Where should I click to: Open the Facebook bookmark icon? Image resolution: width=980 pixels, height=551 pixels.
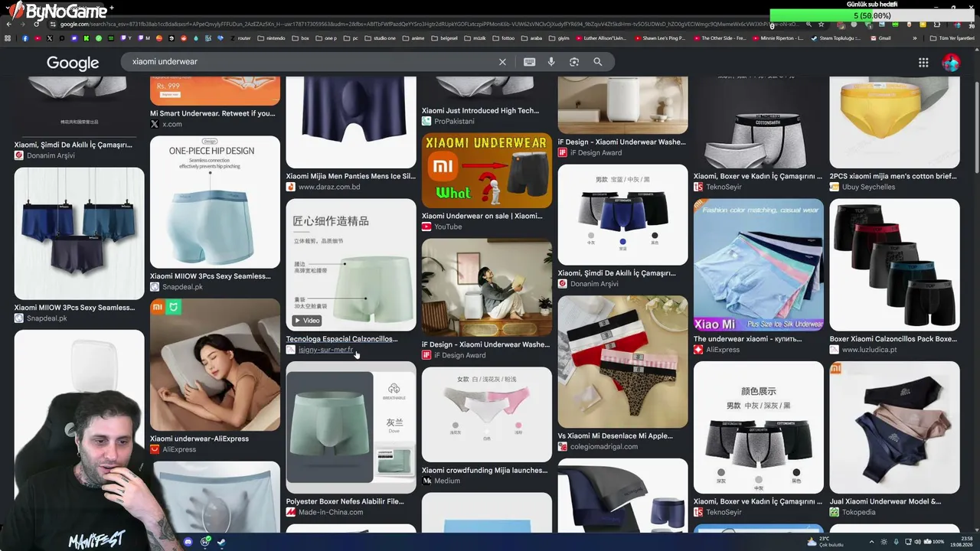point(25,38)
